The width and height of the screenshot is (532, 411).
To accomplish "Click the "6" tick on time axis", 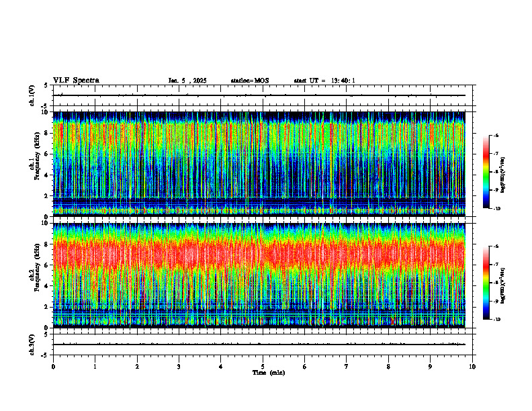I will 305,367.
